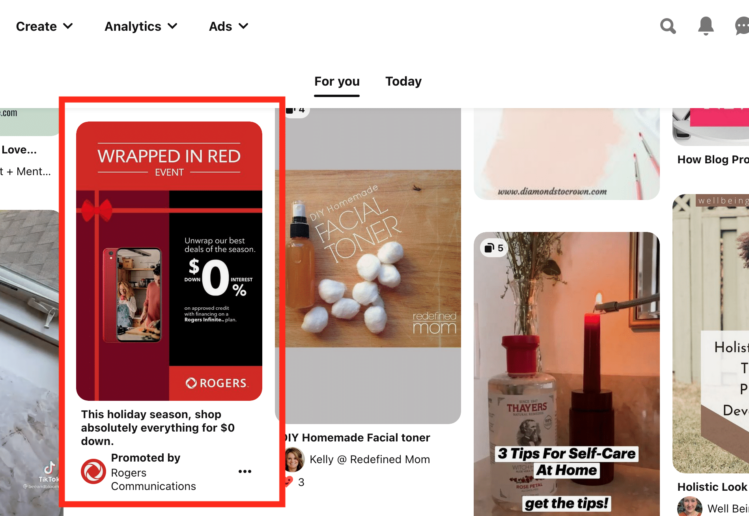Open the Wrapped in Red Rogers ad image
This screenshot has width=749, height=516.
pyautogui.click(x=169, y=261)
